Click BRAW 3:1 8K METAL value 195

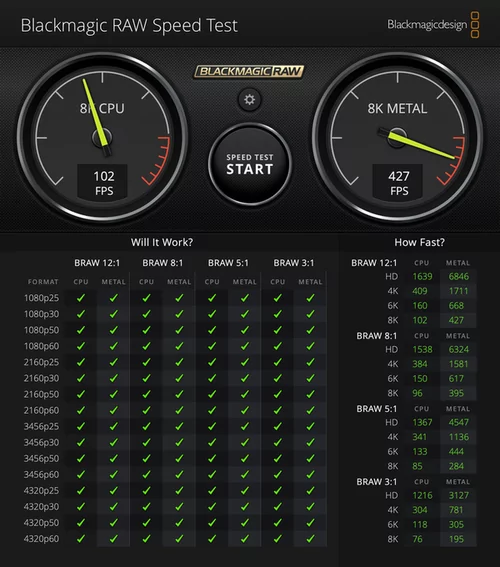point(456,539)
